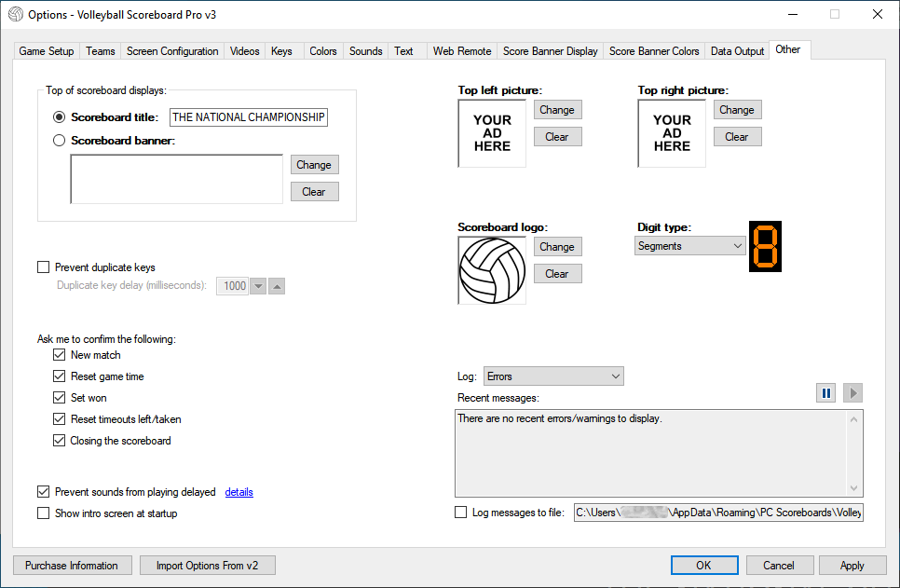This screenshot has height=588, width=900.
Task: Open the Web Remote tab
Action: click(x=461, y=51)
